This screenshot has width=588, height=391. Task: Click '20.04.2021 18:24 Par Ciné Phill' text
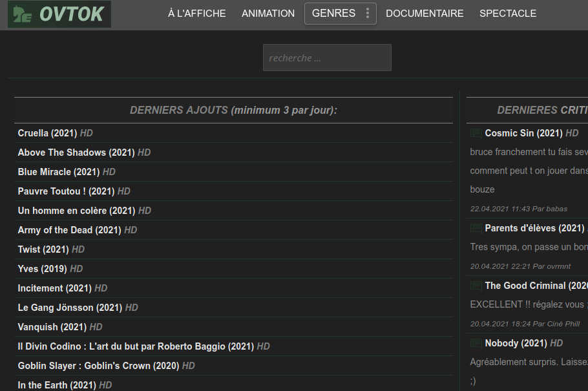(525, 324)
